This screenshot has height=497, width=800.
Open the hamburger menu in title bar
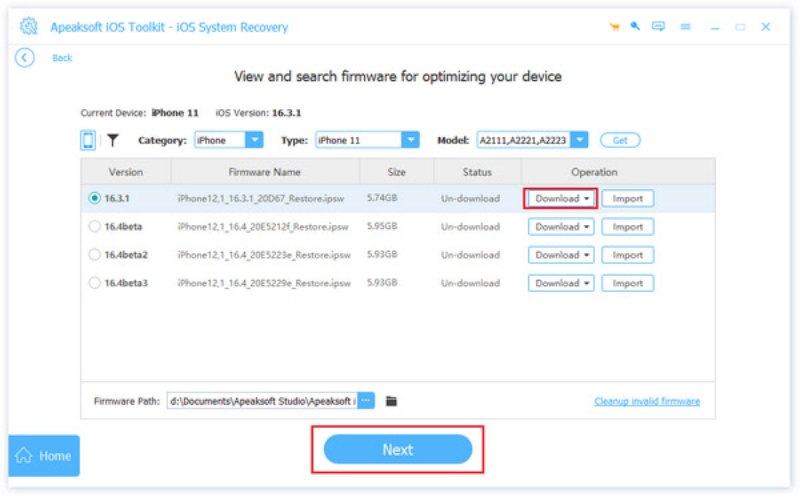687,27
